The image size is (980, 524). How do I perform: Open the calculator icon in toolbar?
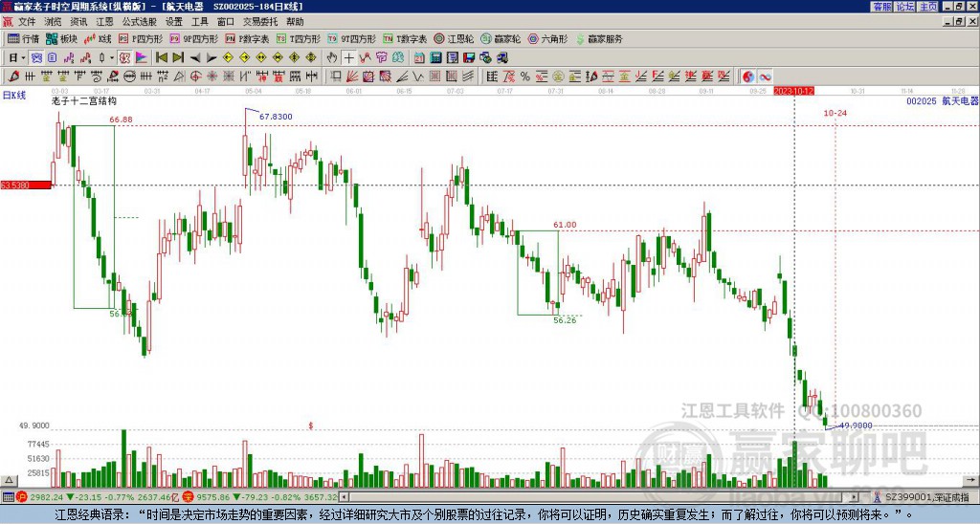click(x=435, y=58)
